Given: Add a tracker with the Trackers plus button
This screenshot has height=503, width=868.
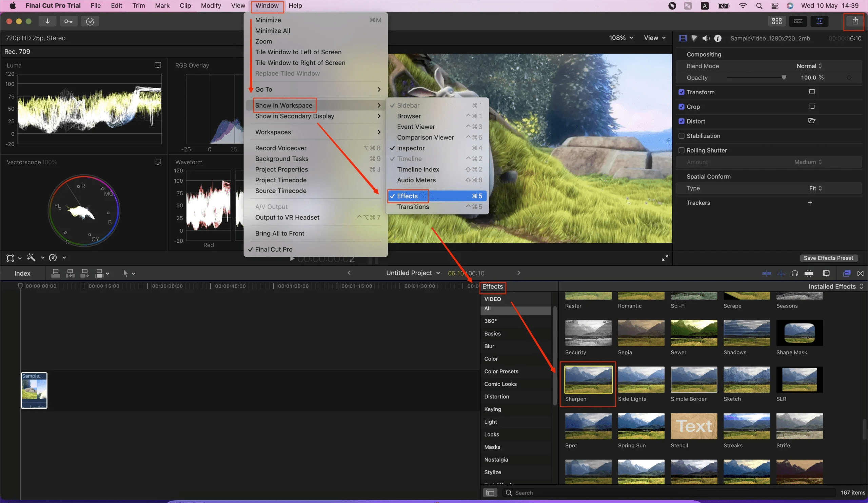Looking at the screenshot, I should coord(810,203).
